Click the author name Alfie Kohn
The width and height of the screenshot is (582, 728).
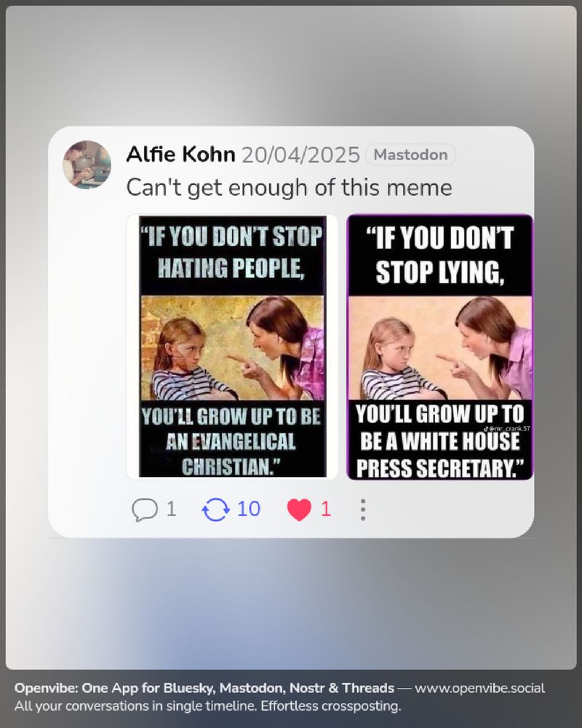(180, 154)
